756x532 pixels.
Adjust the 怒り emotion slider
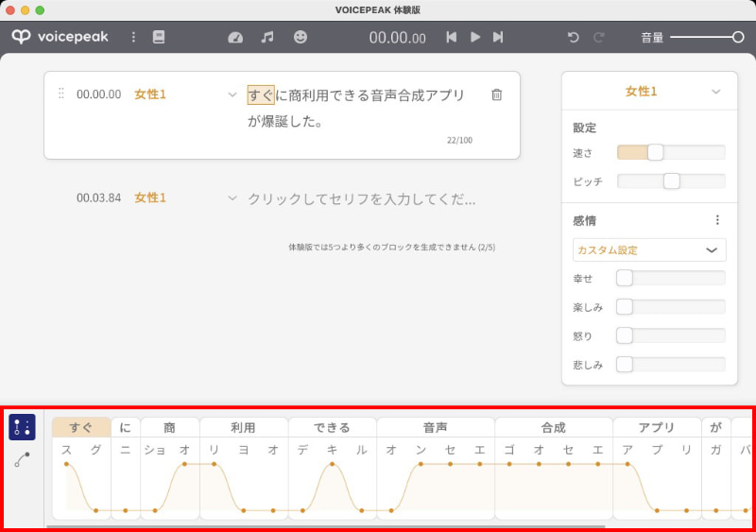tap(671, 335)
